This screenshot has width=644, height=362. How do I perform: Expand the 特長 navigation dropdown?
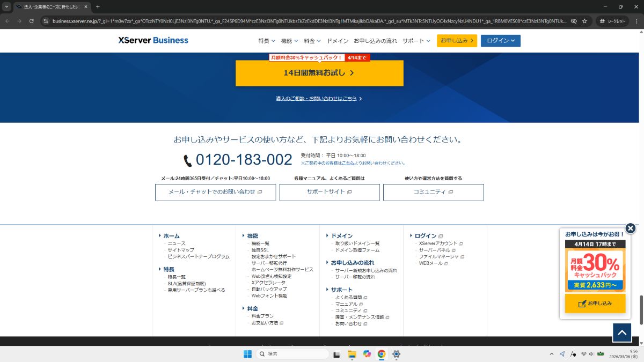(266, 41)
